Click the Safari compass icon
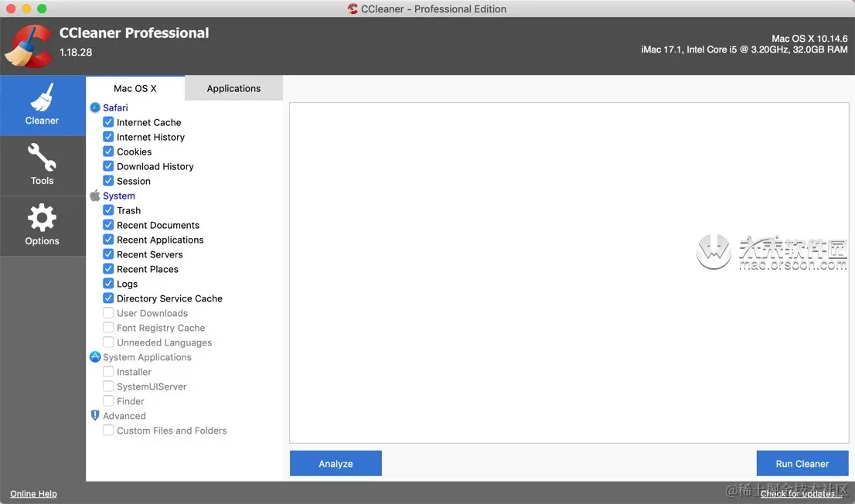The height and width of the screenshot is (504, 855). (x=95, y=107)
